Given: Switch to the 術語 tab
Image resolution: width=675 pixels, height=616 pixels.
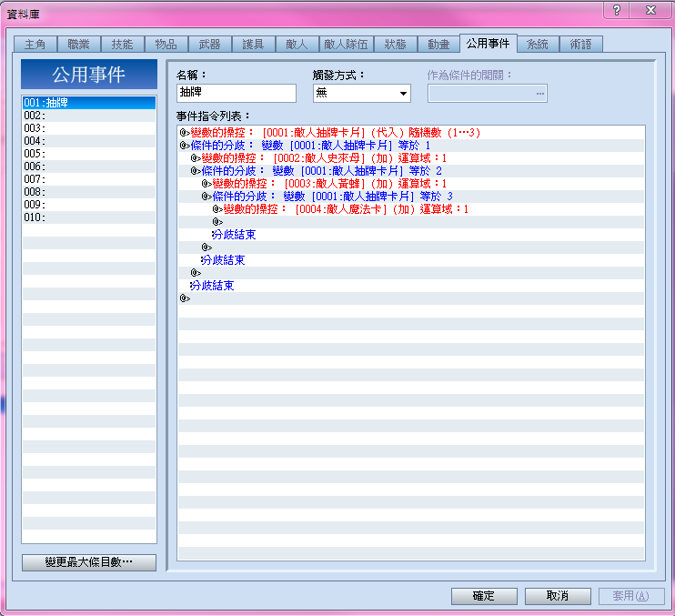Looking at the screenshot, I should tap(580, 44).
